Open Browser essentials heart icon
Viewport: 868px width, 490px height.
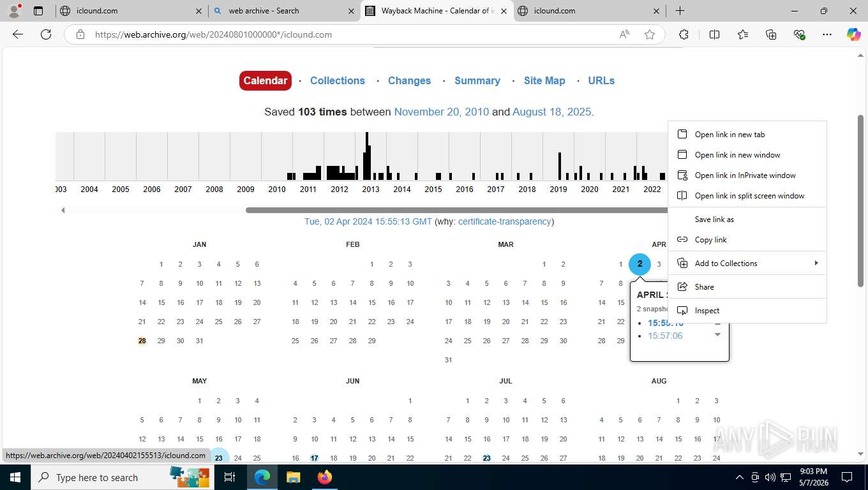pyautogui.click(x=799, y=34)
